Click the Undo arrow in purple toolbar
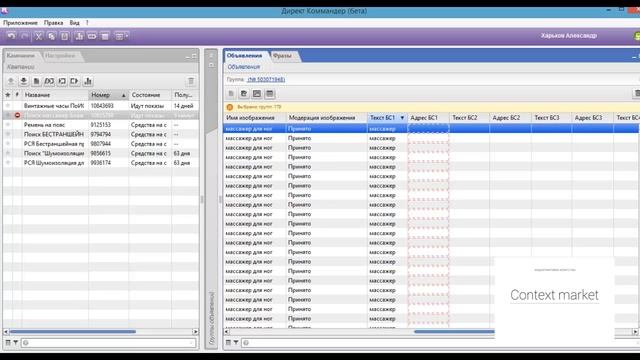 coord(11,36)
